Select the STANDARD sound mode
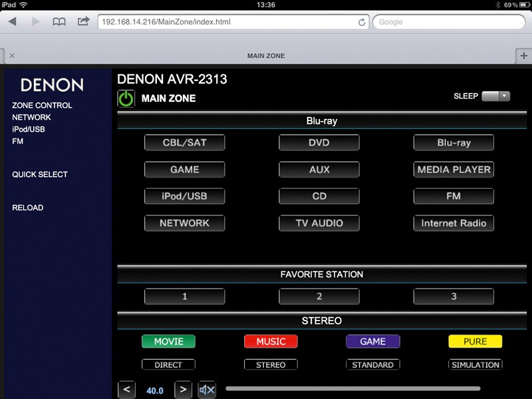 coord(373,364)
